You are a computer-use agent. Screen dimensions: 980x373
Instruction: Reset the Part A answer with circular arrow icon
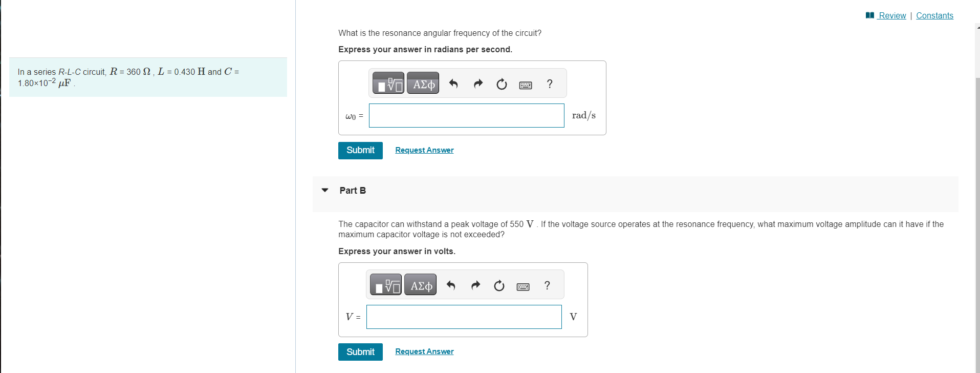[x=500, y=84]
